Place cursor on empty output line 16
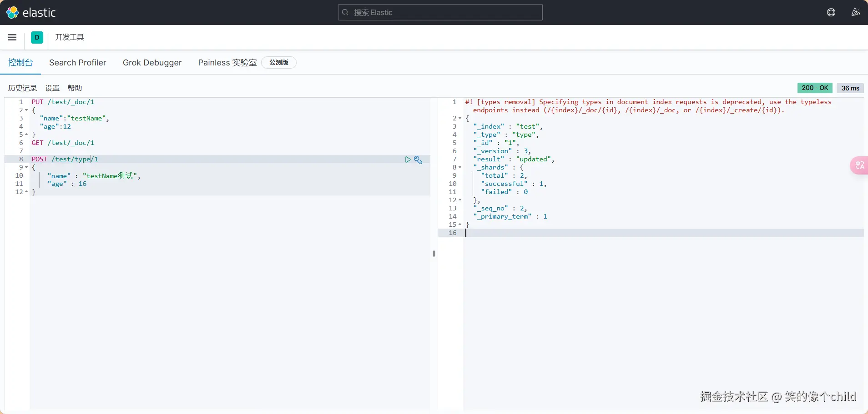Screen dimensions: 868x414 coord(664,233)
